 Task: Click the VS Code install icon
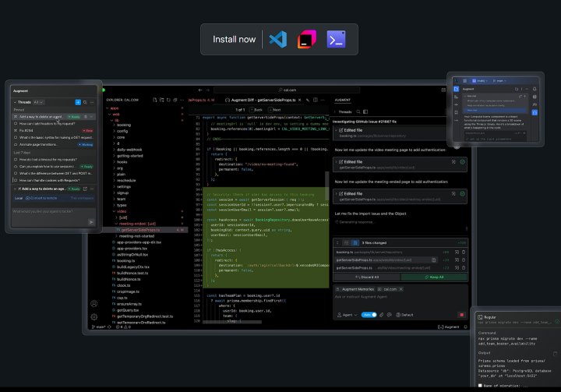277,39
